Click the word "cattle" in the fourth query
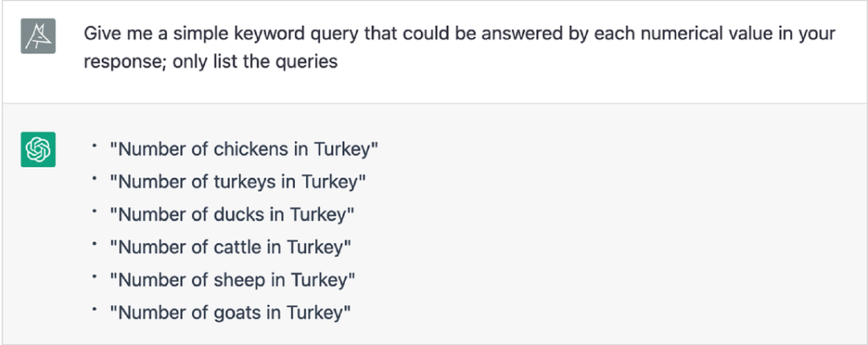The height and width of the screenshot is (345, 868). point(237,247)
